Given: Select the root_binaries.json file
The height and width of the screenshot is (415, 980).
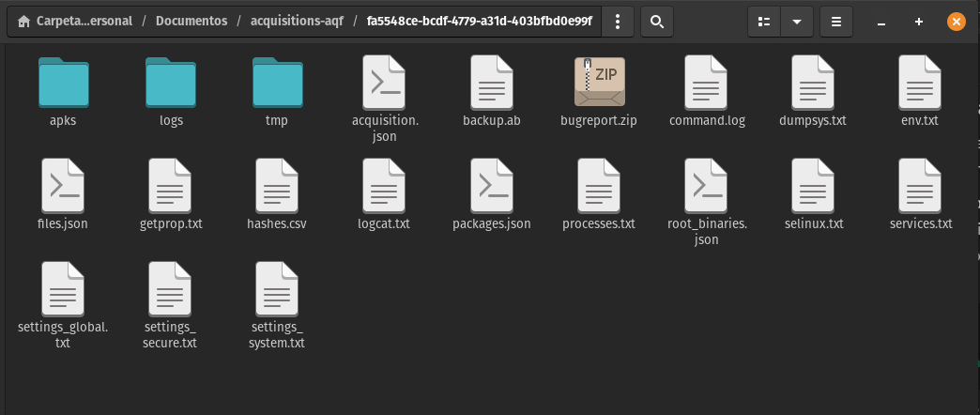Looking at the screenshot, I should coord(706,186).
